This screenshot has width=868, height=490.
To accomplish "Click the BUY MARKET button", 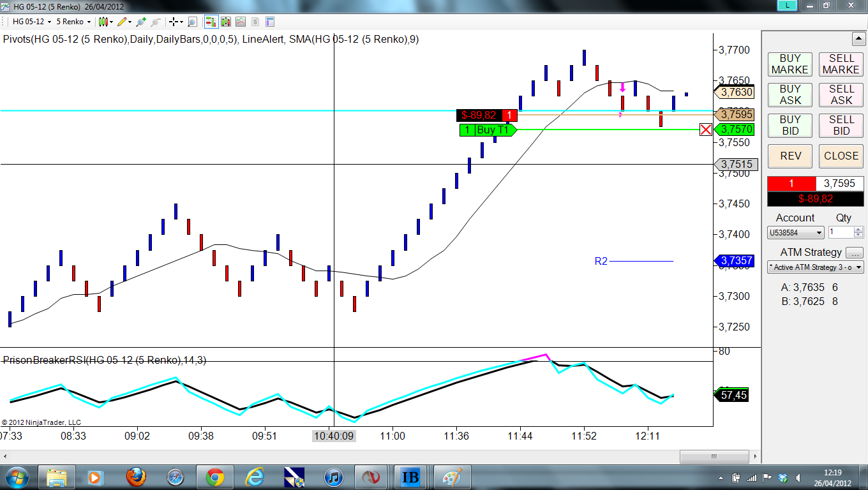I will 790,64.
